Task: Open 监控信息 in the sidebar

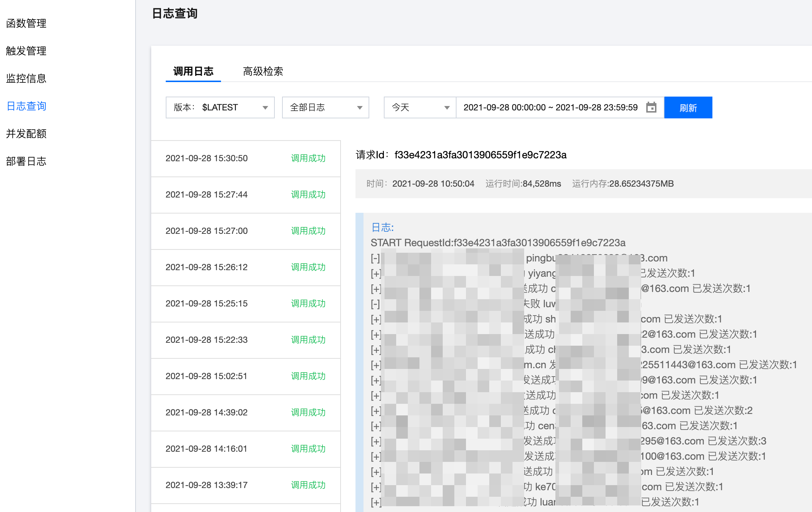Action: tap(26, 78)
